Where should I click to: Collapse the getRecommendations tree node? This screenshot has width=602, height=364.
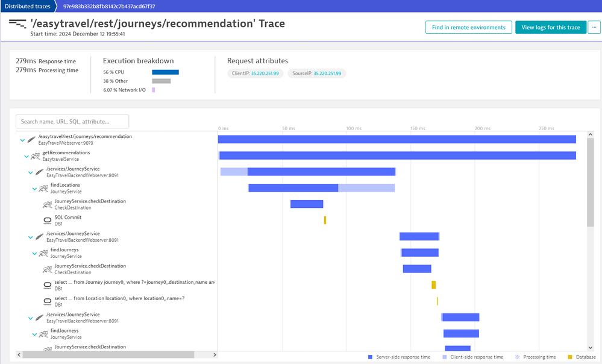[x=27, y=156]
